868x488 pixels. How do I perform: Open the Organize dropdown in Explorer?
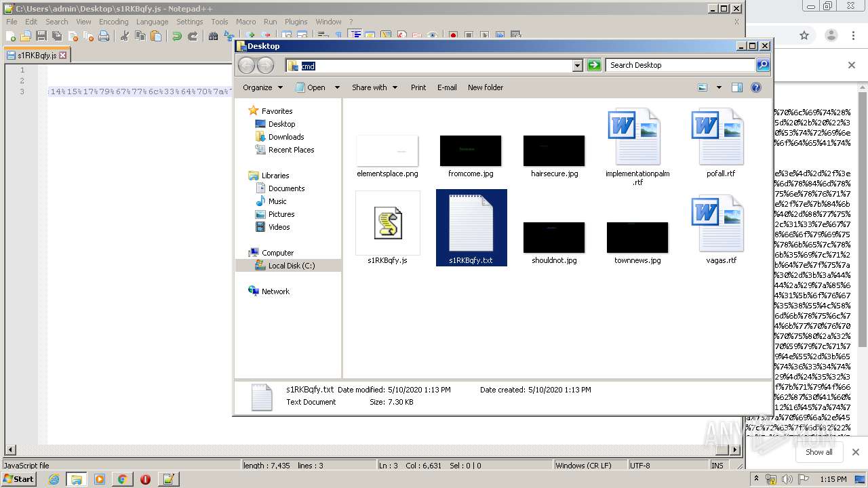coord(262,87)
